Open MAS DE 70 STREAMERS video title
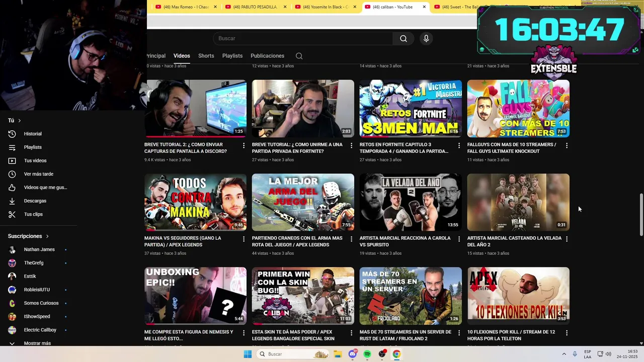Image resolution: width=644 pixels, height=362 pixels. point(406,335)
